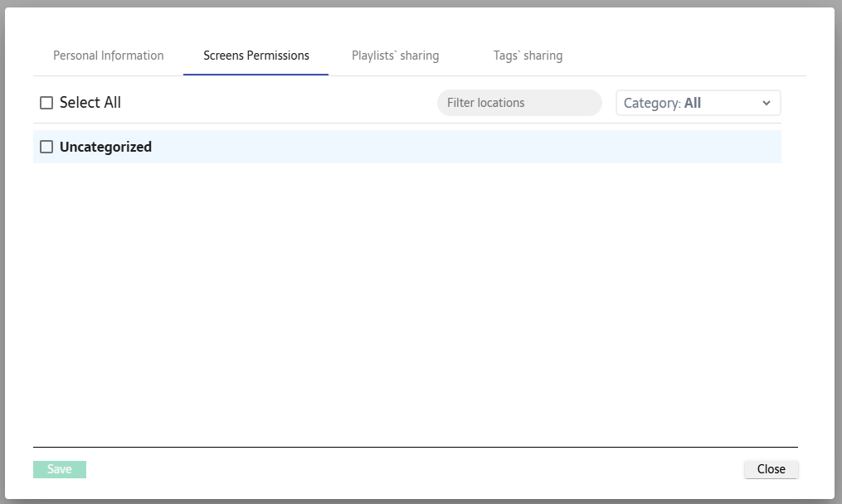Tick the Select All checkbox

point(46,103)
